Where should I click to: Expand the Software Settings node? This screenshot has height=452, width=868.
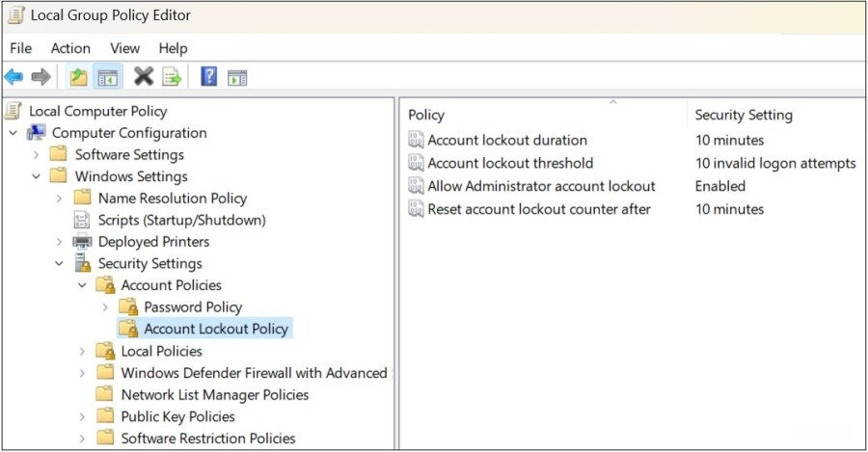pos(36,155)
